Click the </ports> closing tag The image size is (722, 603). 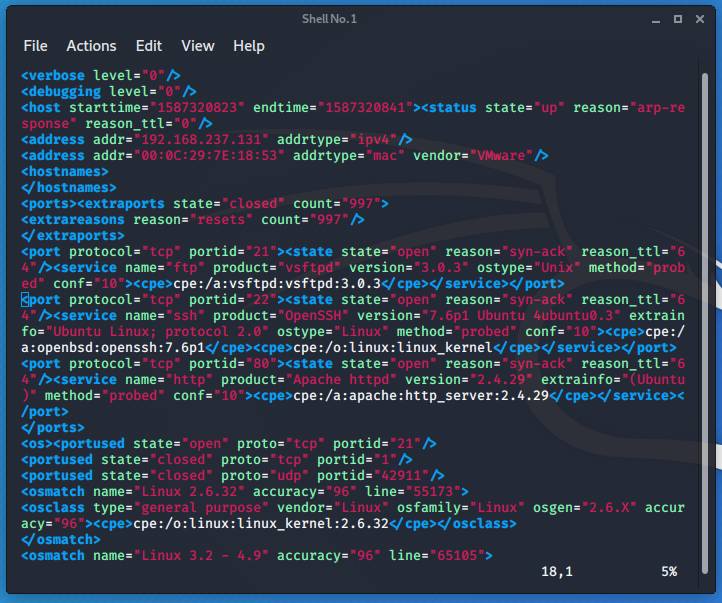(x=53, y=428)
